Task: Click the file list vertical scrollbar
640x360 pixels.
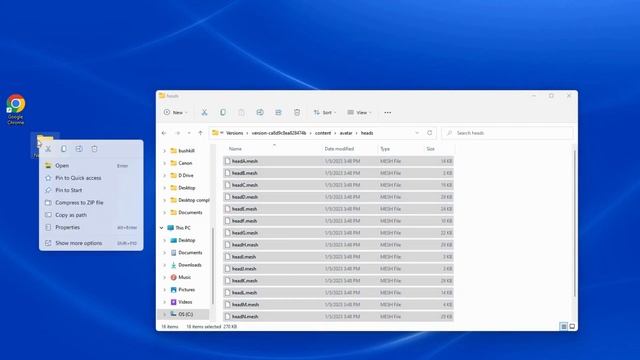Action: (575, 224)
